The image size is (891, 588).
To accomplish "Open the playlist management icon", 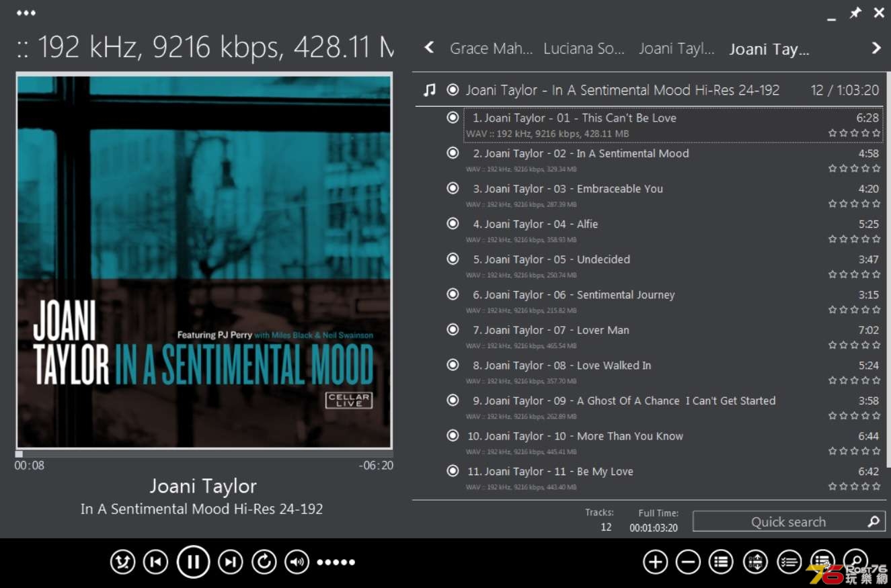I will (x=822, y=560).
